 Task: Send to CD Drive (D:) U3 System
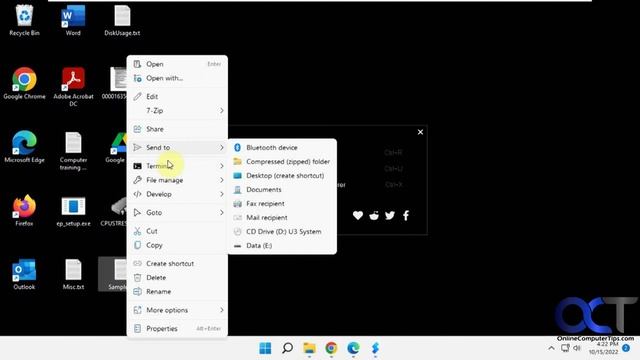(282, 231)
